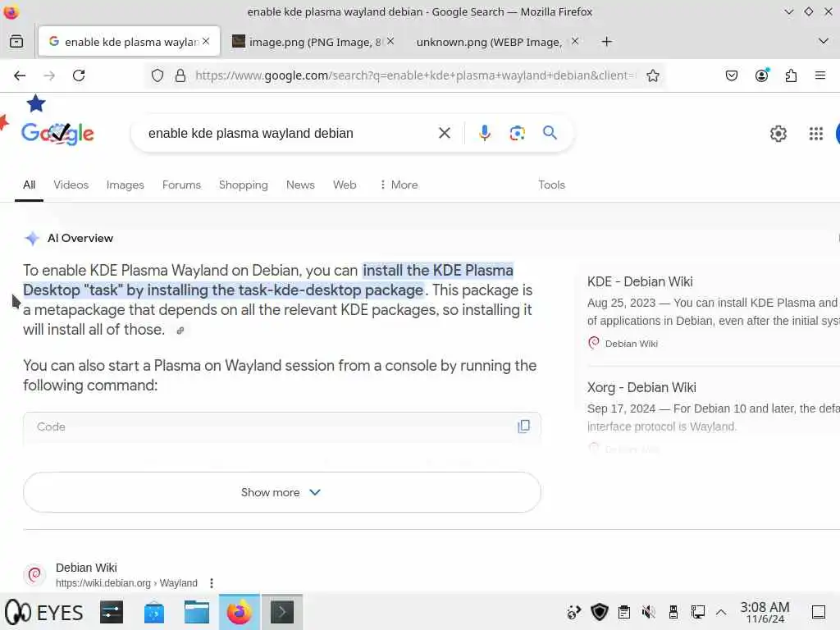The image size is (840, 630).
Task: Open the Xorg - Debian Wiki source link
Action: 641,387
